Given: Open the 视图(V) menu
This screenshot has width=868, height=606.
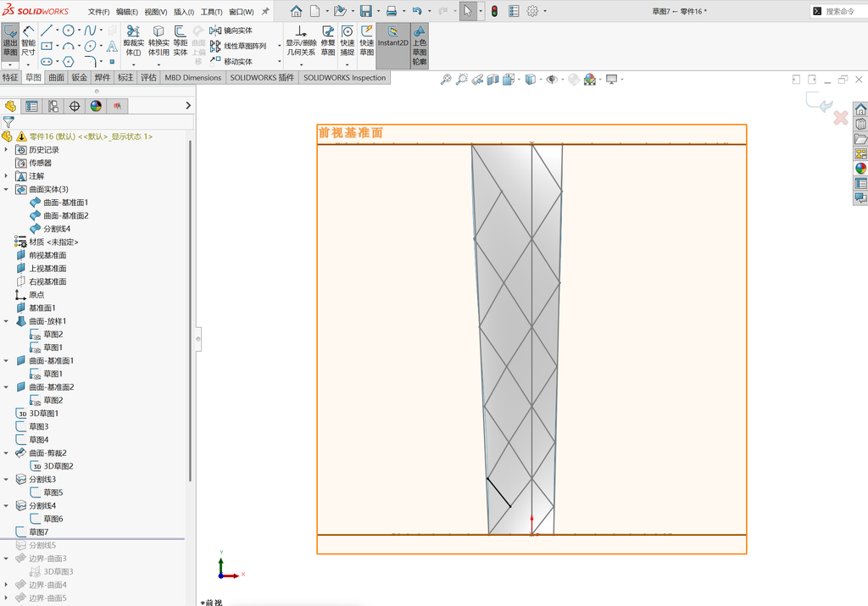Looking at the screenshot, I should coord(156,12).
